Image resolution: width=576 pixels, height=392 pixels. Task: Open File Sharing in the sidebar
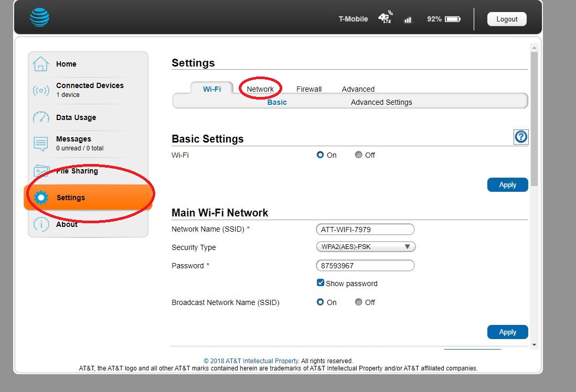click(x=88, y=171)
